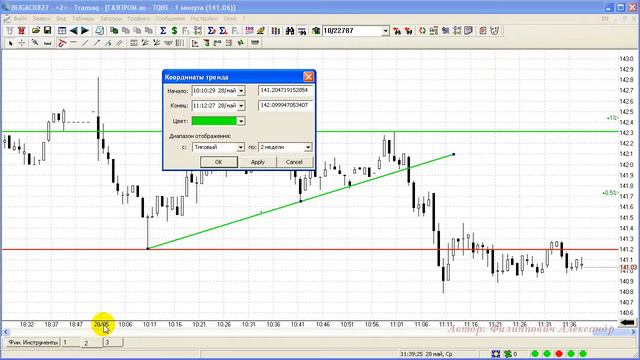Screen dimensions: 640x360
Task: Open search with the binoculars icon
Action: point(290,31)
